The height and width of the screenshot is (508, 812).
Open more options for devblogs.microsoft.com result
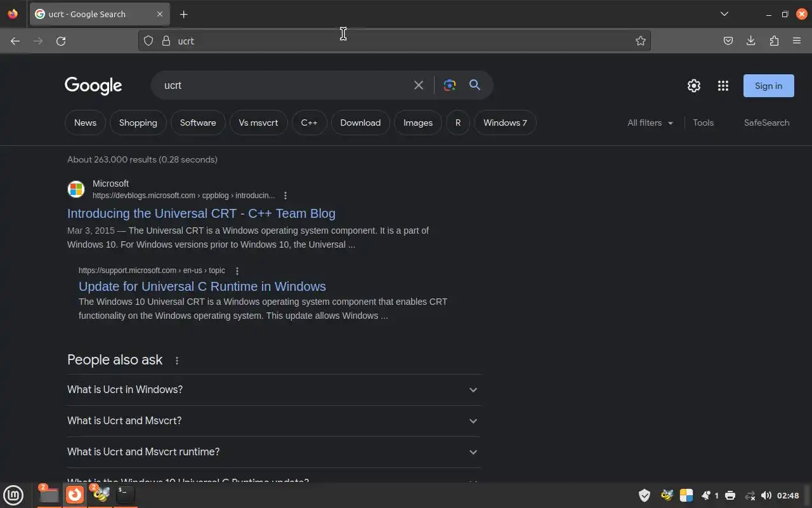click(285, 196)
